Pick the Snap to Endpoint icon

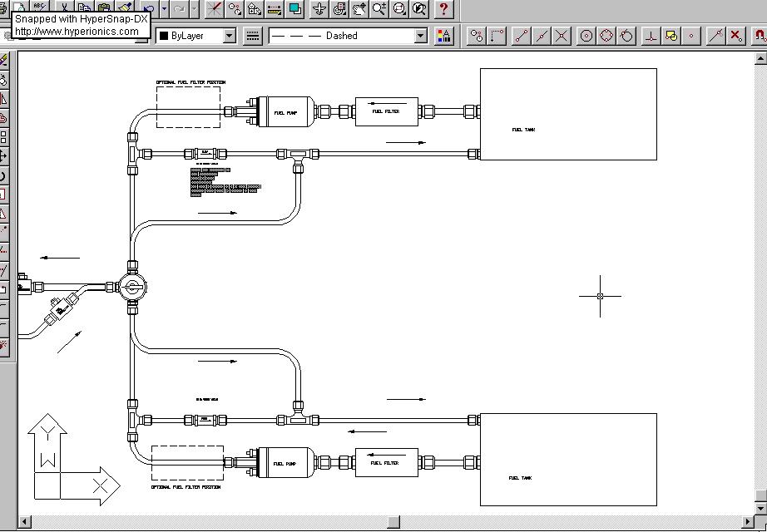[522, 36]
